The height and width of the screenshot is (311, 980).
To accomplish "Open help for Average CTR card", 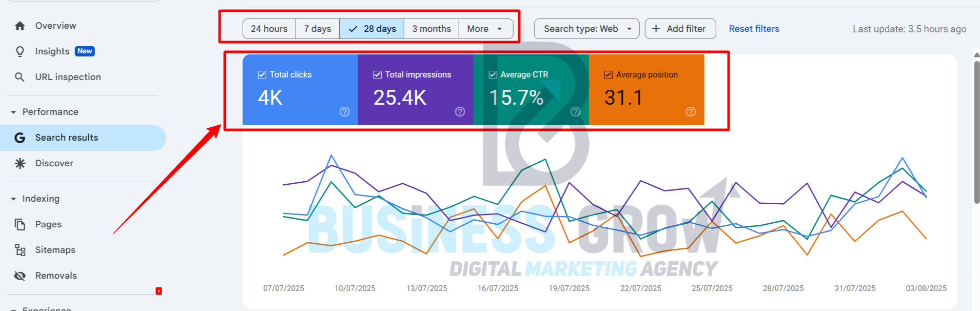I will coord(576,111).
